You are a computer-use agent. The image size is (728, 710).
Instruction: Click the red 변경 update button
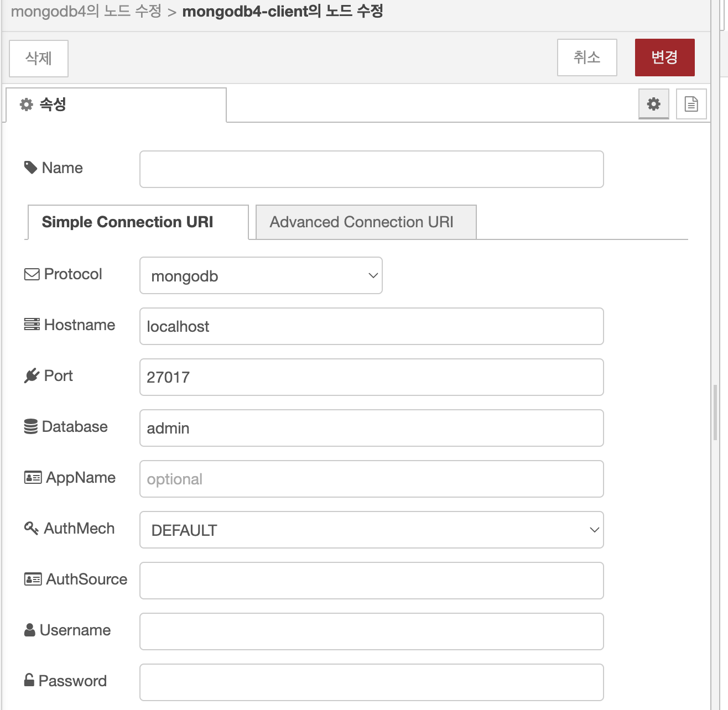coord(664,57)
